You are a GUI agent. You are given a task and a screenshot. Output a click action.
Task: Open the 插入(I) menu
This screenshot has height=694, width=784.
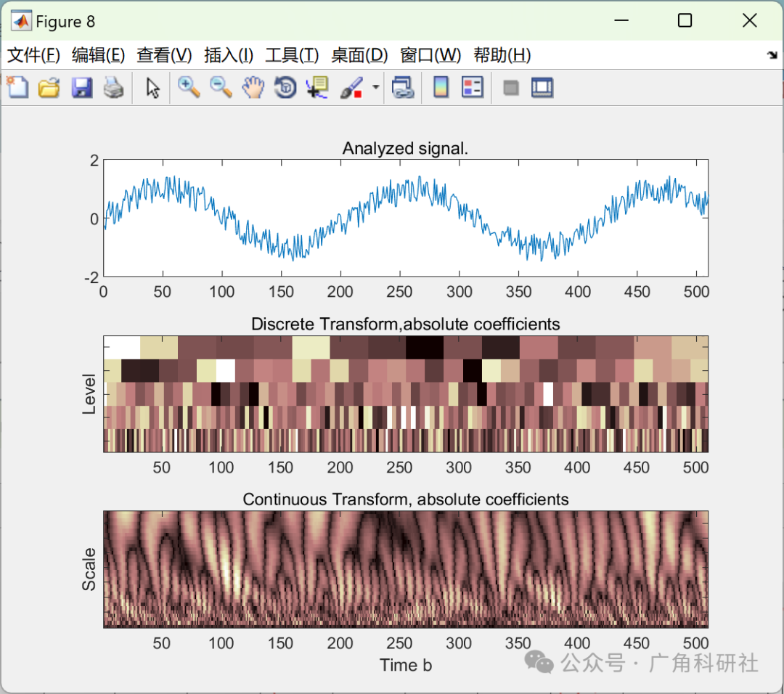pyautogui.click(x=229, y=55)
